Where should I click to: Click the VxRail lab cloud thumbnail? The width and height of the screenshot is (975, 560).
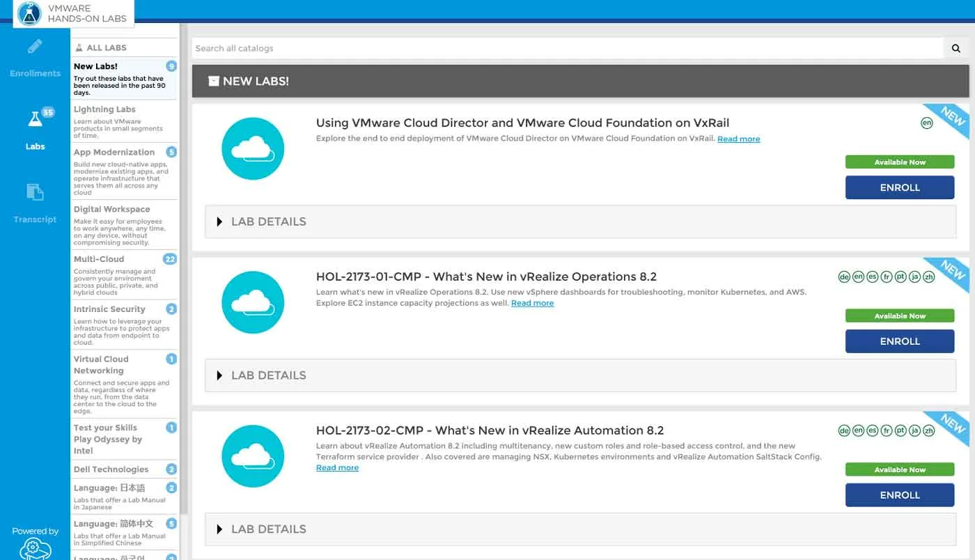pyautogui.click(x=253, y=148)
